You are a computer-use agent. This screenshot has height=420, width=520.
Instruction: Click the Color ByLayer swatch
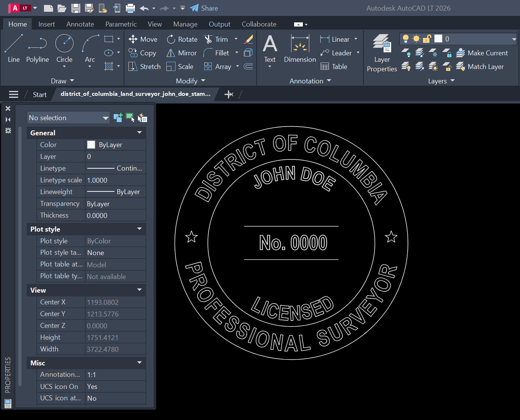coord(91,144)
